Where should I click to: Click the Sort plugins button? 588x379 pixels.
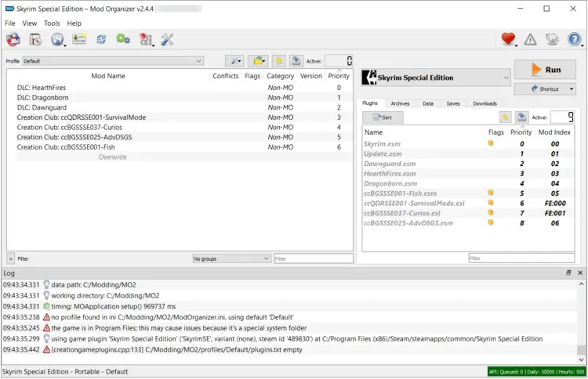383,117
